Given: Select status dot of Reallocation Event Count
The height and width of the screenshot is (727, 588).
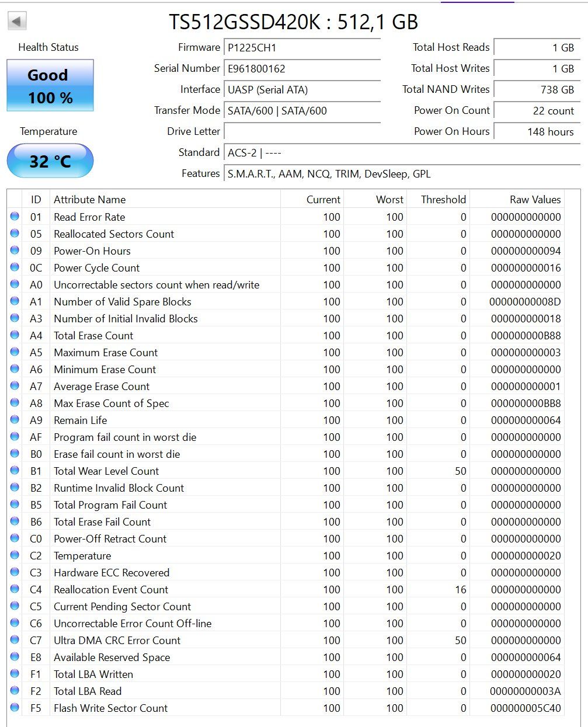Looking at the screenshot, I should click(15, 589).
